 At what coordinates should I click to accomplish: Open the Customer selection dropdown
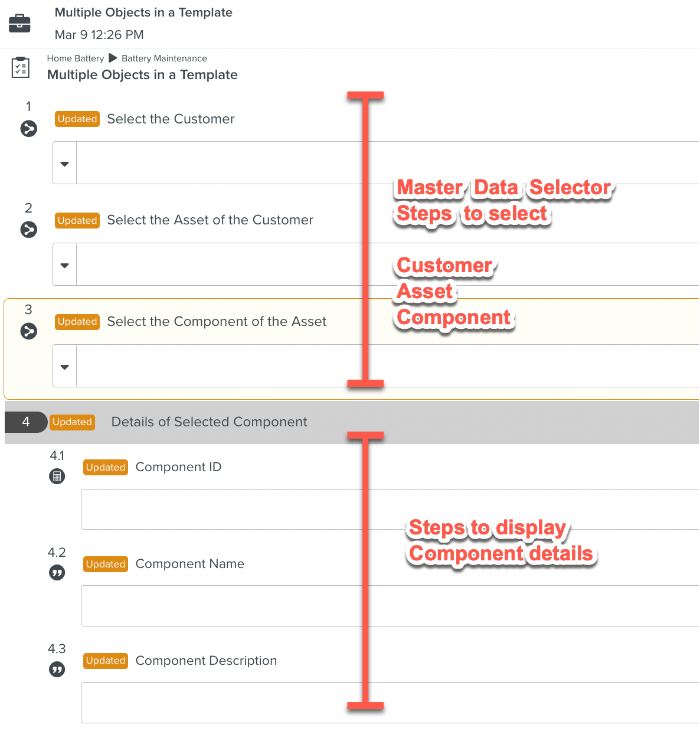coord(64,162)
